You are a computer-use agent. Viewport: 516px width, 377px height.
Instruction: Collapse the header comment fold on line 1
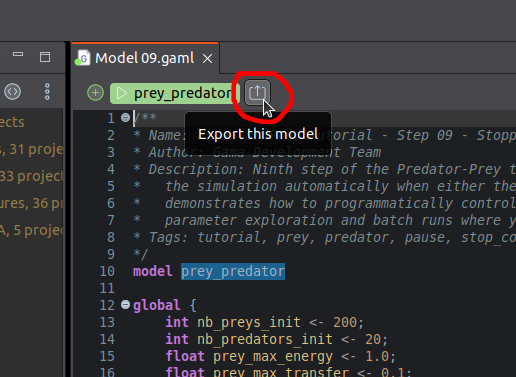pos(125,117)
